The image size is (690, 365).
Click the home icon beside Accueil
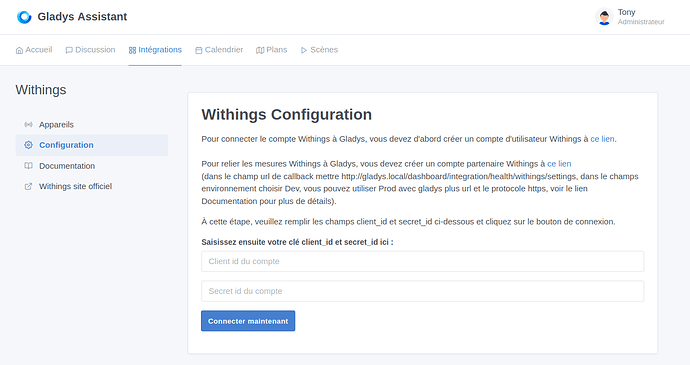(19, 50)
